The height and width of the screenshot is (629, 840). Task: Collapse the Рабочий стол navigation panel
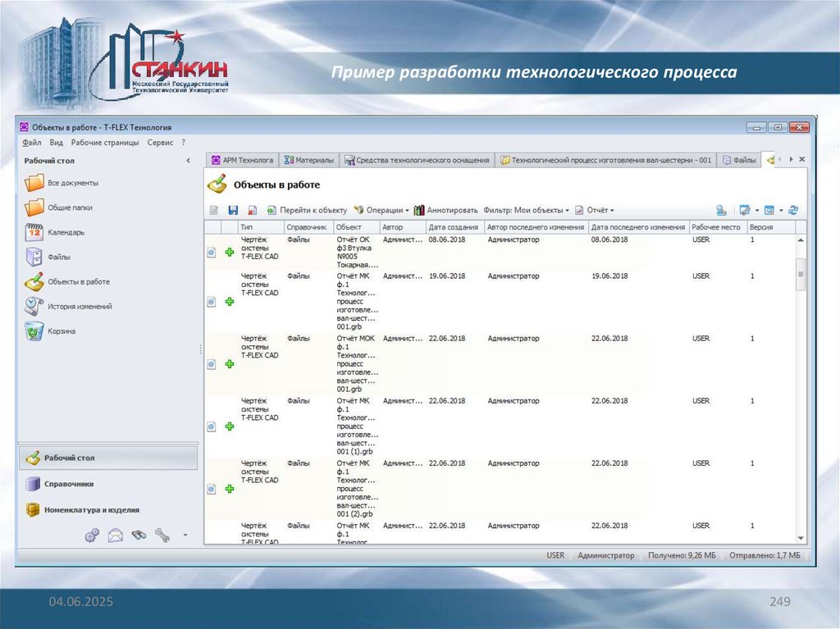[188, 161]
